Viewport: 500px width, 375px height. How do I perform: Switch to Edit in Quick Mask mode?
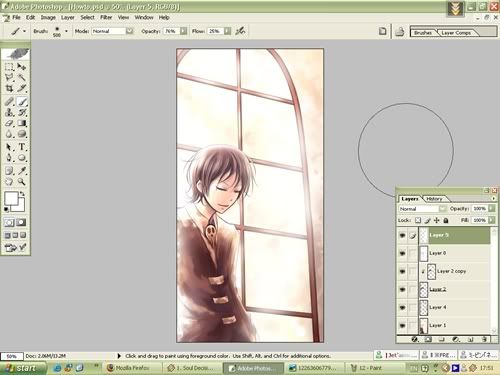(21, 222)
